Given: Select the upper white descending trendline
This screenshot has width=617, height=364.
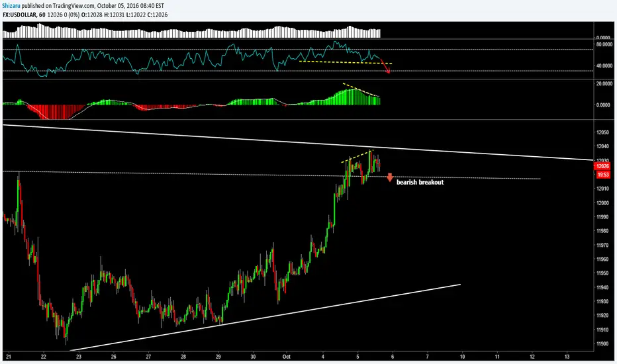Looking at the screenshot, I should [297, 142].
